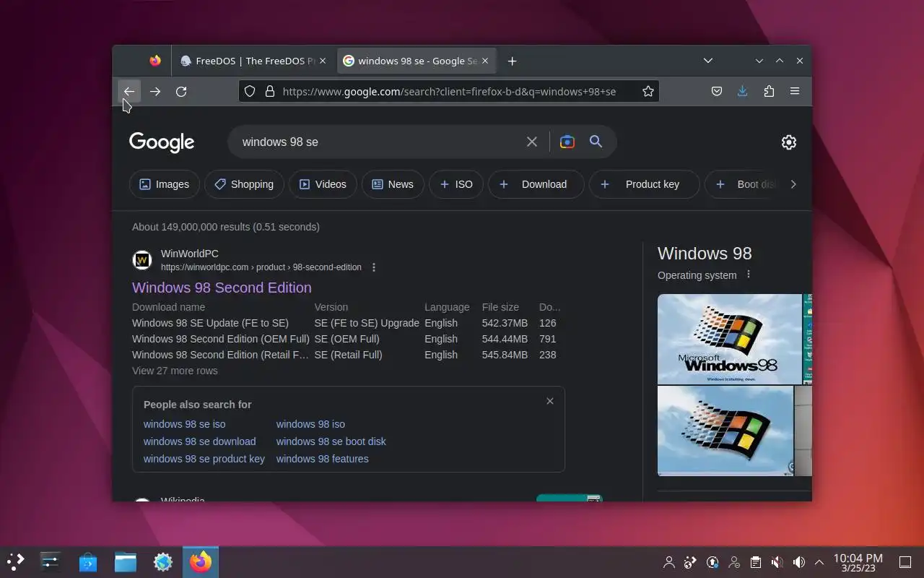This screenshot has width=924, height=578.
Task: Click the 544.44MB file size cell
Action: tap(505, 339)
